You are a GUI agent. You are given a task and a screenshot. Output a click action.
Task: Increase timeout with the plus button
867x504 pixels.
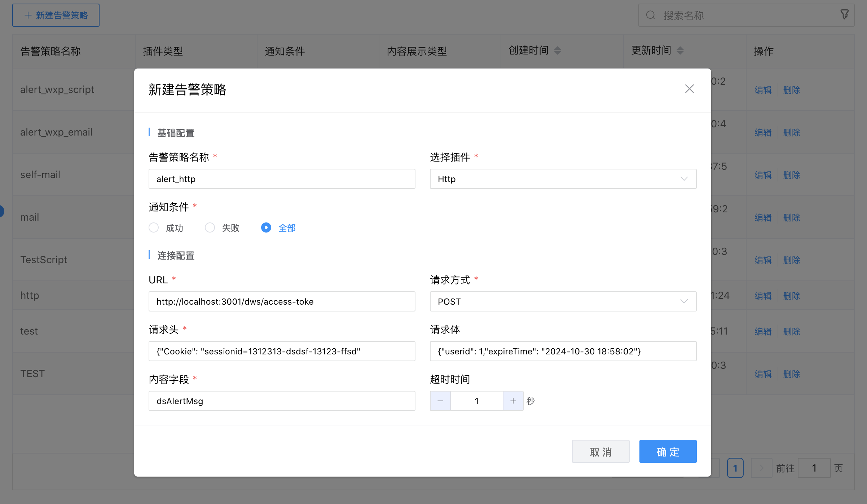tap(513, 401)
